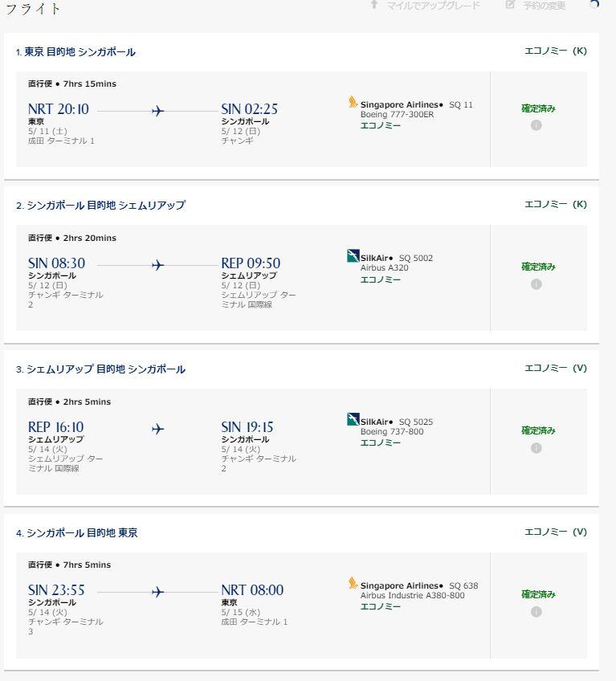The image size is (616, 681).
Task: Select エコノミー link under SQ 5002
Action: tap(381, 279)
